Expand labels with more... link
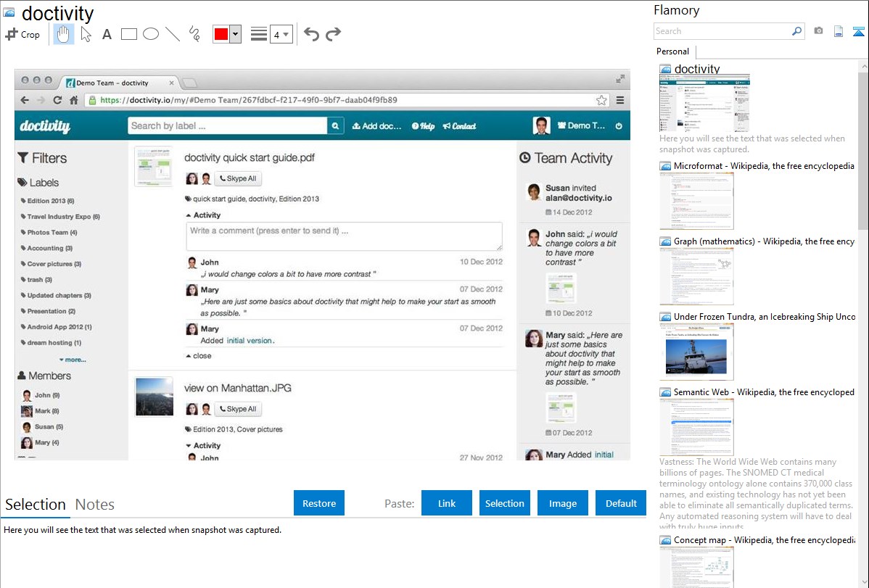869x588 pixels. point(73,360)
